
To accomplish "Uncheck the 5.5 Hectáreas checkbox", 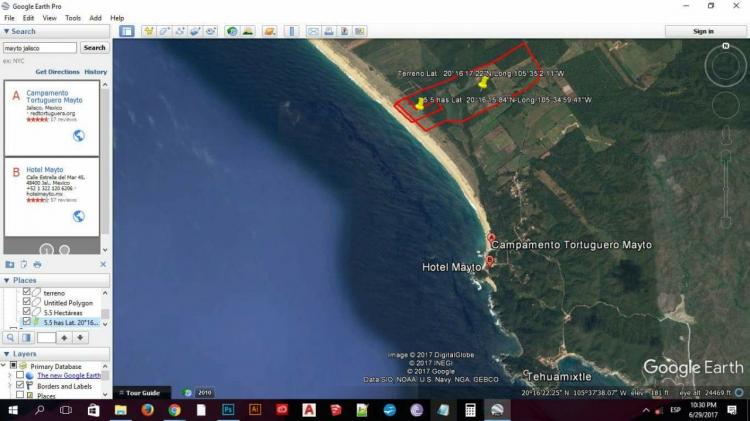I will click(x=27, y=311).
